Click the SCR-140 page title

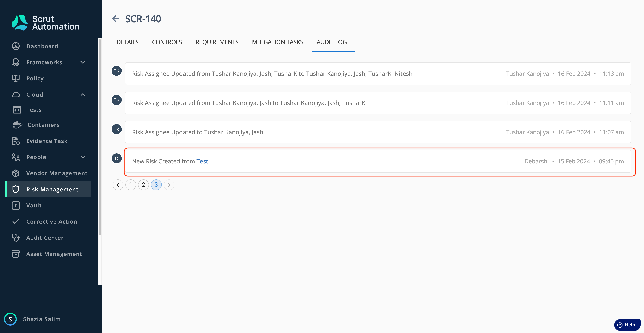(x=143, y=19)
